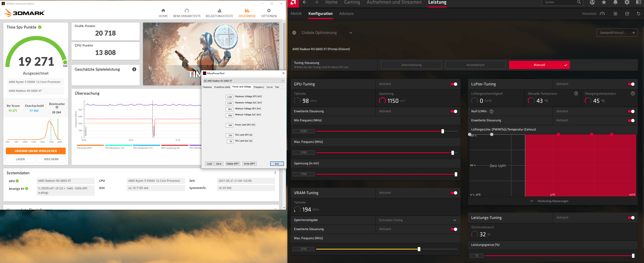Open notifications bell icon
The height and width of the screenshot is (263, 644).
[x=615, y=2]
